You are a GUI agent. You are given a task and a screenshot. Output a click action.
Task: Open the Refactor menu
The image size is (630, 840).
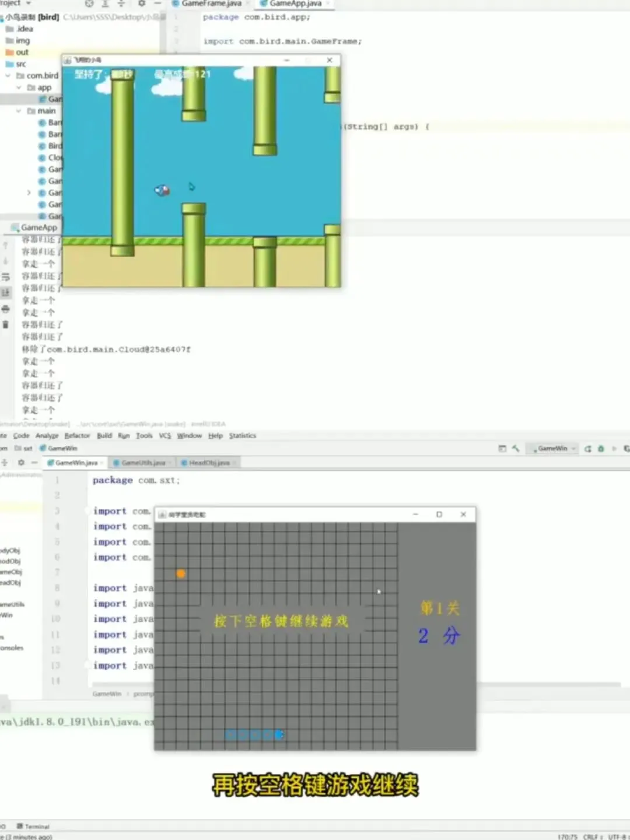point(77,436)
